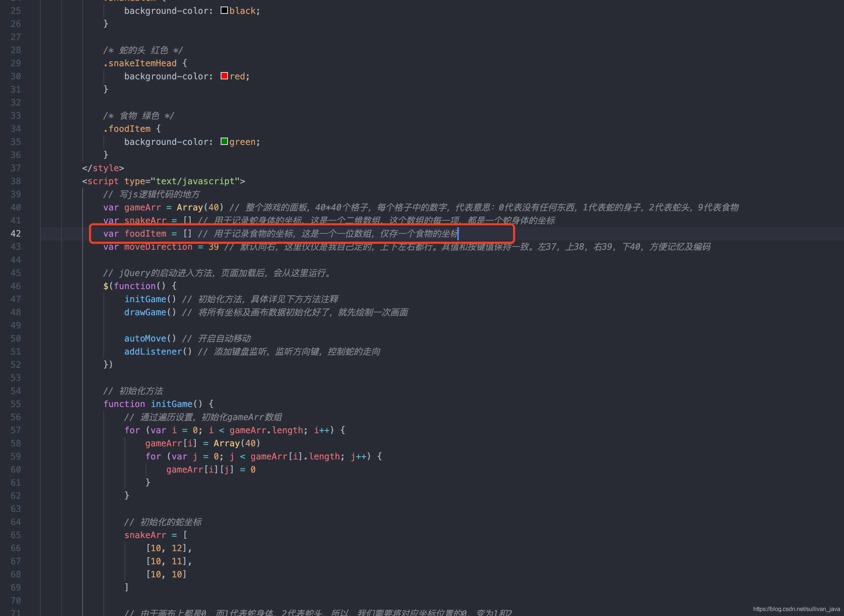The width and height of the screenshot is (844, 616).
Task: Click the comment '// 初始化的蛇坐标' on line 64
Action: 163,522
